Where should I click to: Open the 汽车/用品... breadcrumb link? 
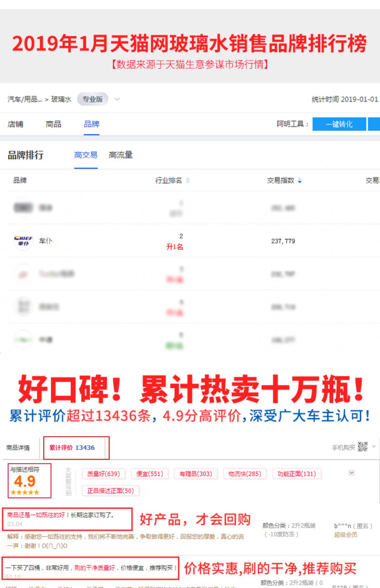[25, 99]
